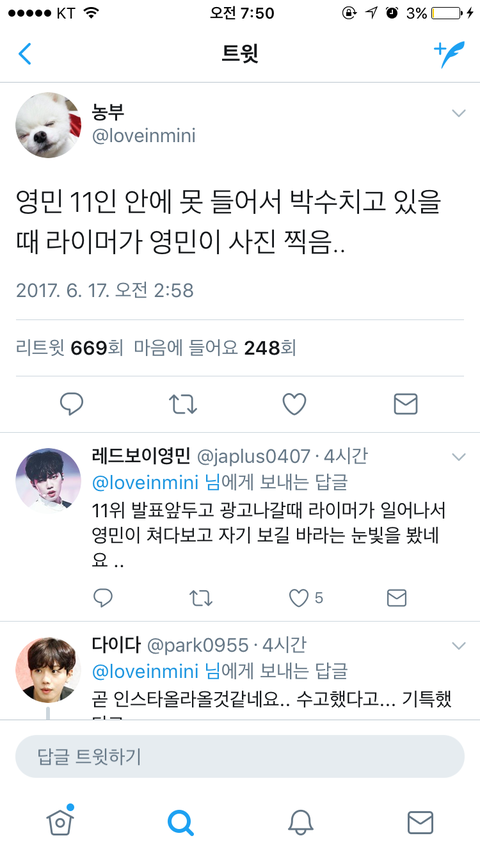Open dropdown chevron on 레드보이영민's reply

[459, 456]
